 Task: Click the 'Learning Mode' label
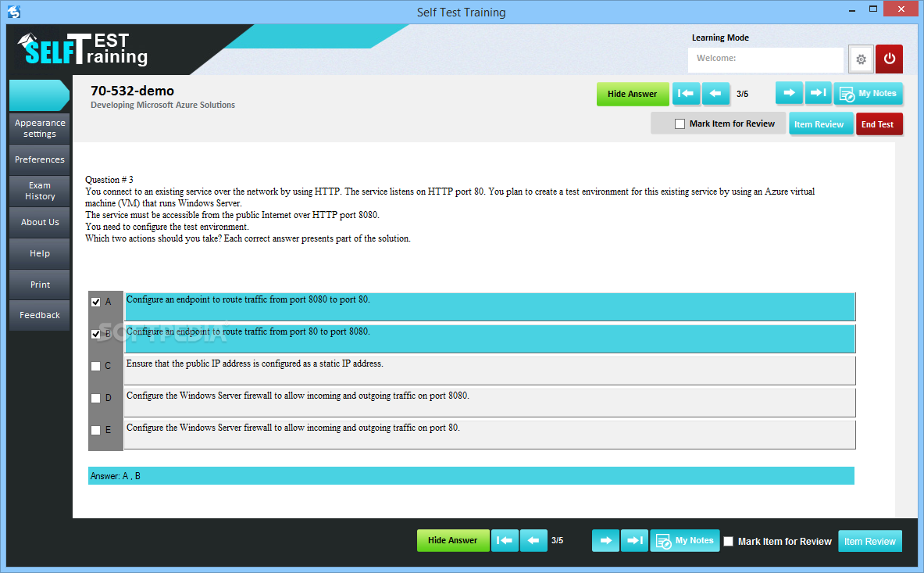720,38
